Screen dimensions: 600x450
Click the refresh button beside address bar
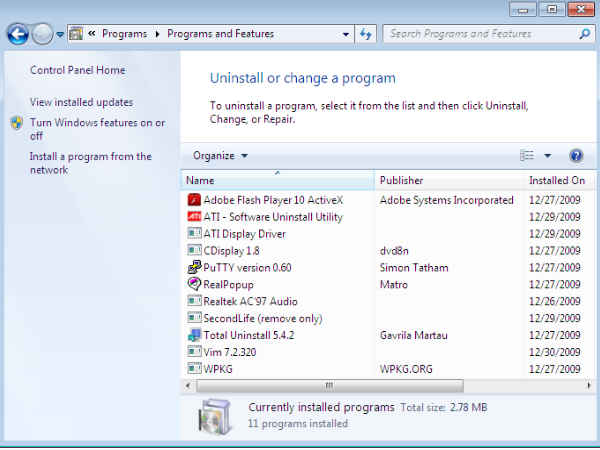pyautogui.click(x=366, y=34)
